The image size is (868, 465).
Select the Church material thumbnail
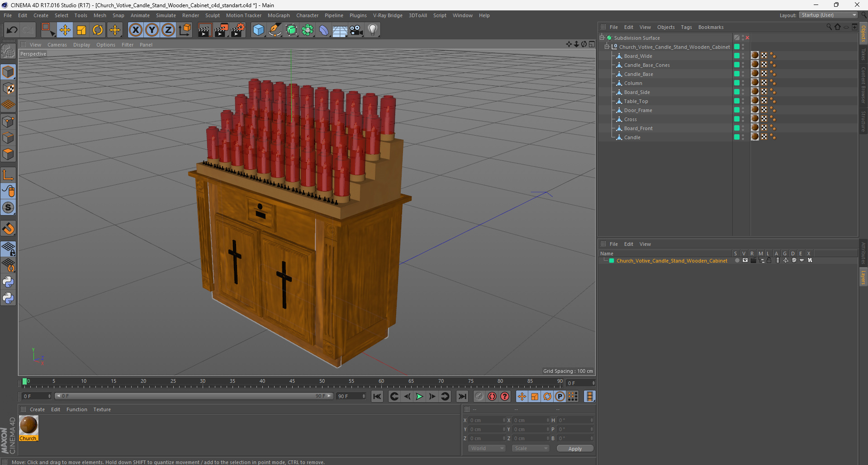(x=28, y=425)
